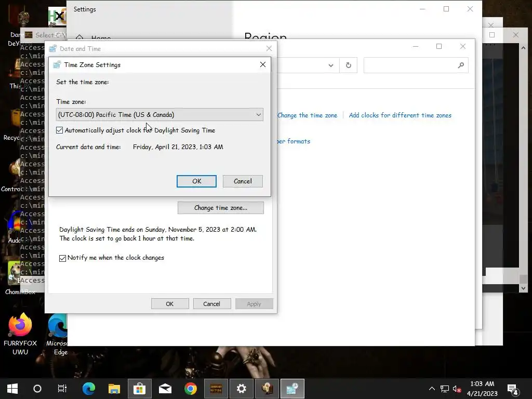532x399 pixels.
Task: Toggle Notify me when the clock changes
Action: point(62,258)
